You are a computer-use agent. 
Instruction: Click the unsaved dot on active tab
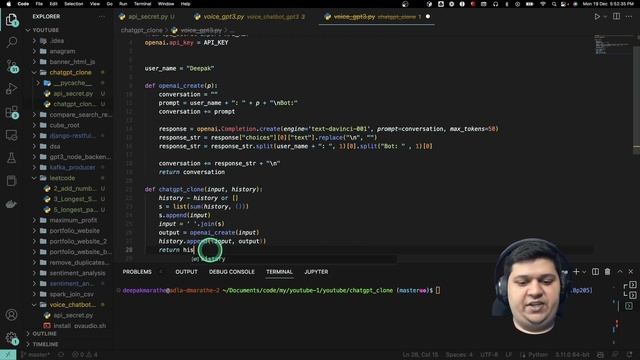pyautogui.click(x=428, y=17)
